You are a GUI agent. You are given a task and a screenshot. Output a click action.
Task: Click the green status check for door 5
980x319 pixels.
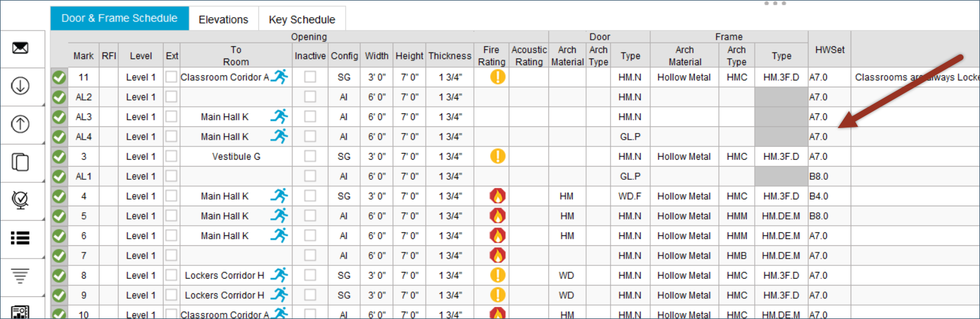click(x=59, y=216)
